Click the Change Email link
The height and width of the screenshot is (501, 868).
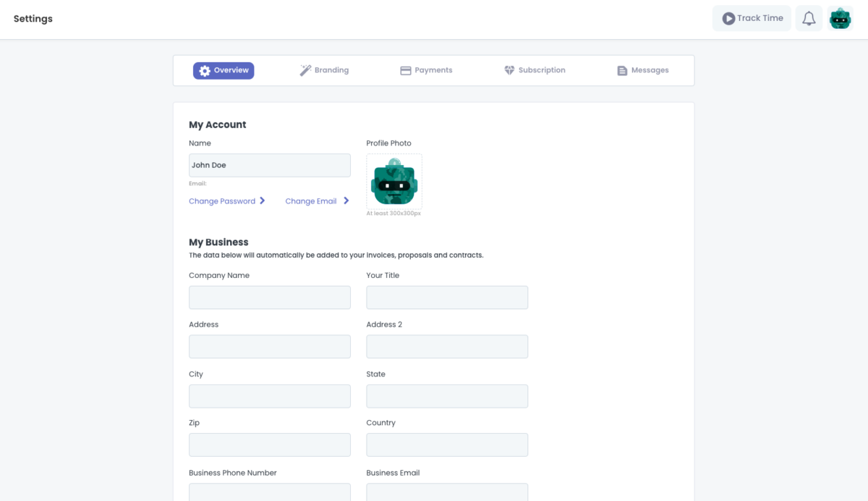point(311,201)
